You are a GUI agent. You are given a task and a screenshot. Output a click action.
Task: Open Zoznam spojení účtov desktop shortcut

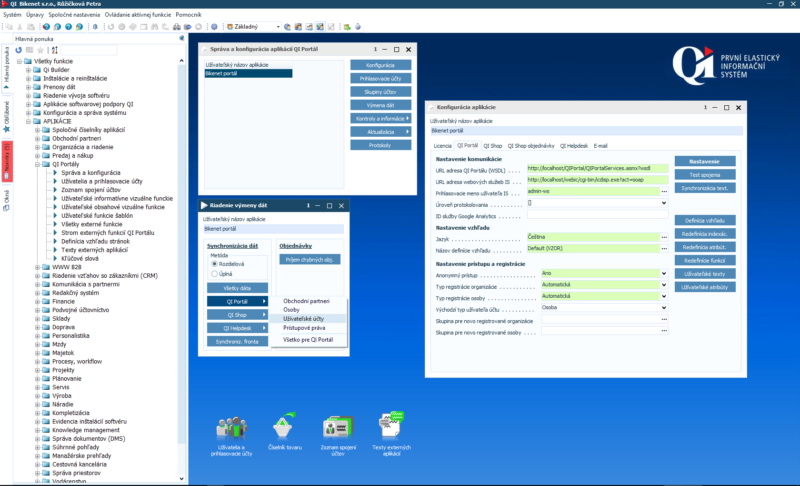338,436
